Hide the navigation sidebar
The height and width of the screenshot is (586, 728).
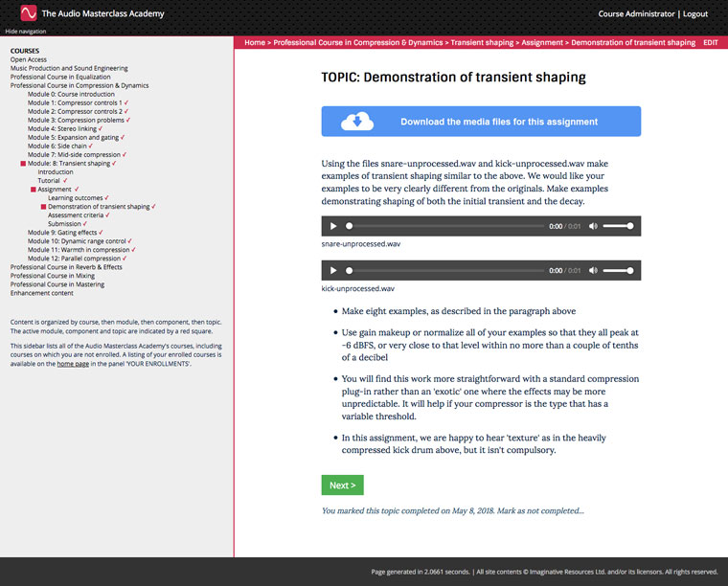point(26,31)
